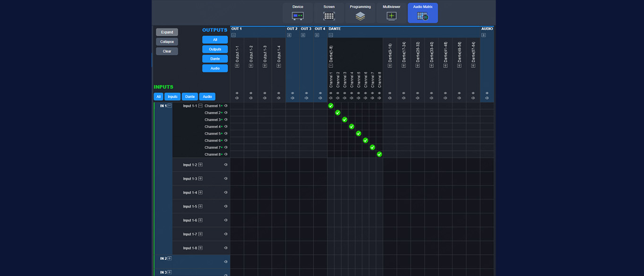Disable Channel 8 to Dante Channel 8 route
Screen dimensions: 644x276
tap(379, 154)
